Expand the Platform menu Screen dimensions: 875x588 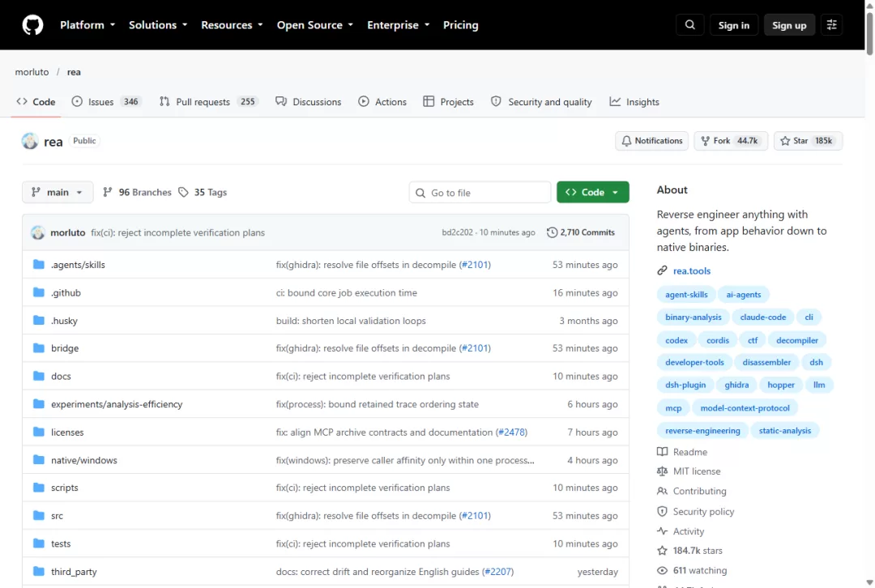[87, 25]
